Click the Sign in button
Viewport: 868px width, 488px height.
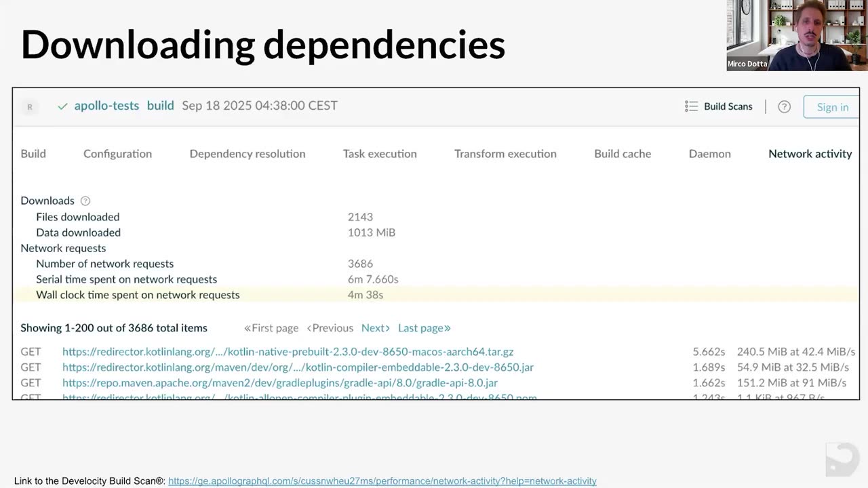(832, 106)
